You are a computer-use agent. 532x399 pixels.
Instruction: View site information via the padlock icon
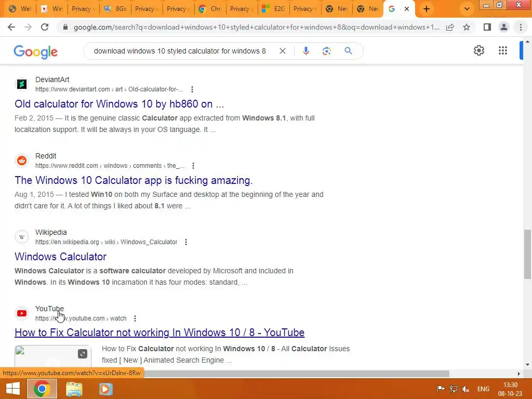coord(65,27)
